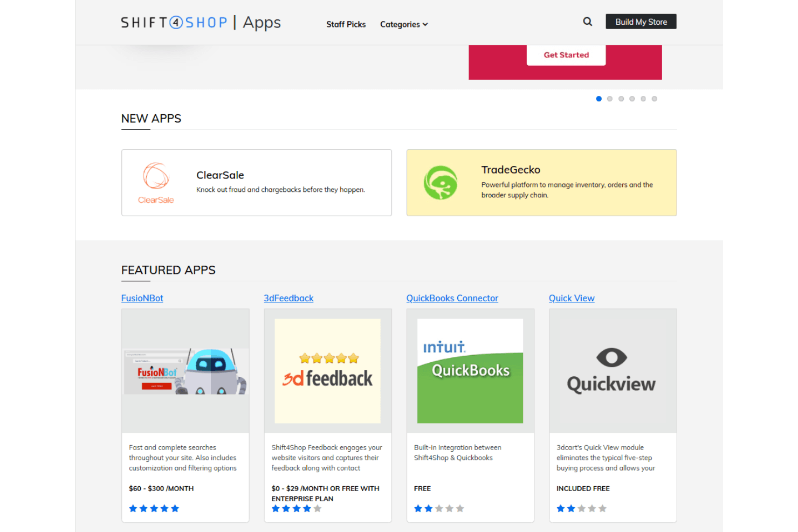This screenshot has height=532, width=798.
Task: Open the Intuit QuickBooks app image
Action: click(470, 371)
